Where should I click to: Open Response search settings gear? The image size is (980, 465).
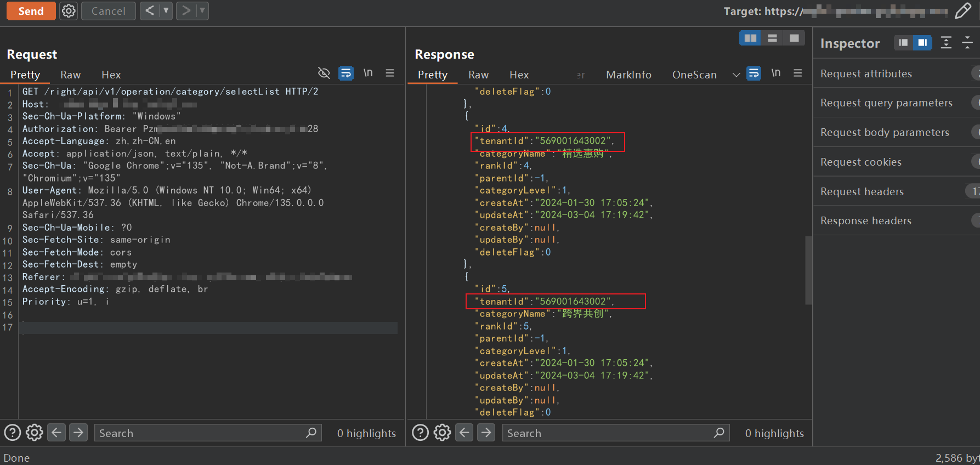tap(443, 433)
